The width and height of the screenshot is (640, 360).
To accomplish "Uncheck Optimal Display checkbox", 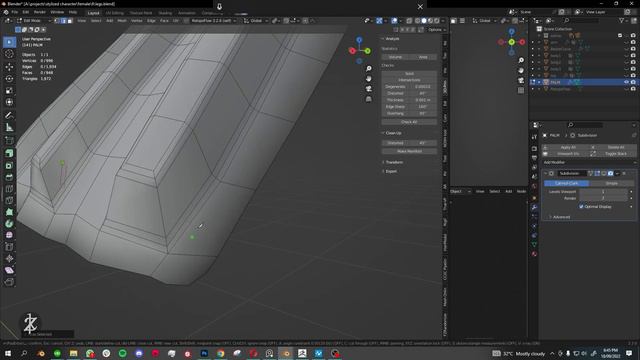I will coord(581,207).
